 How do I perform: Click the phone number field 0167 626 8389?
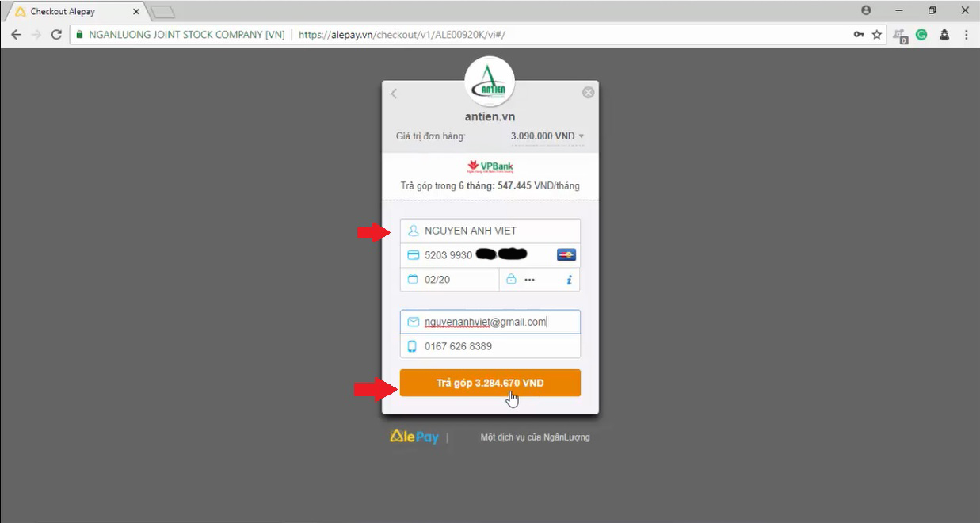tap(490, 346)
